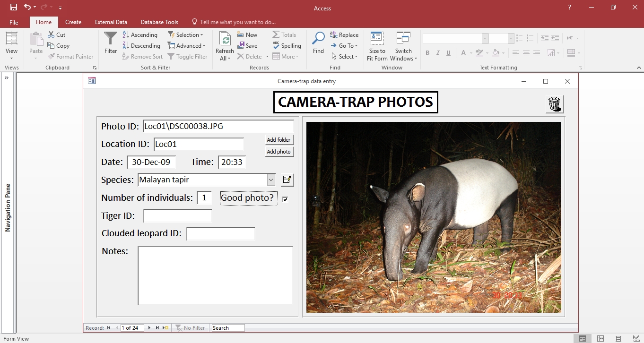Click the trash can delete icon
The image size is (644, 343).
555,103
